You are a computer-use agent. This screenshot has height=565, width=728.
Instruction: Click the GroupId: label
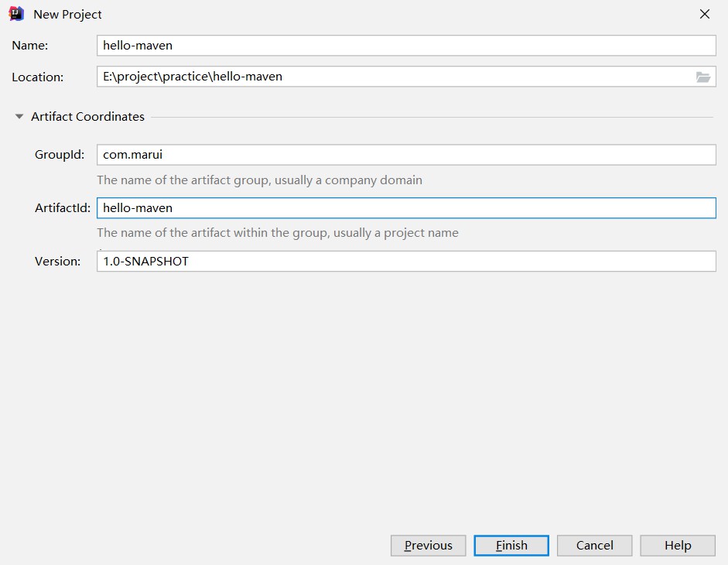point(60,155)
